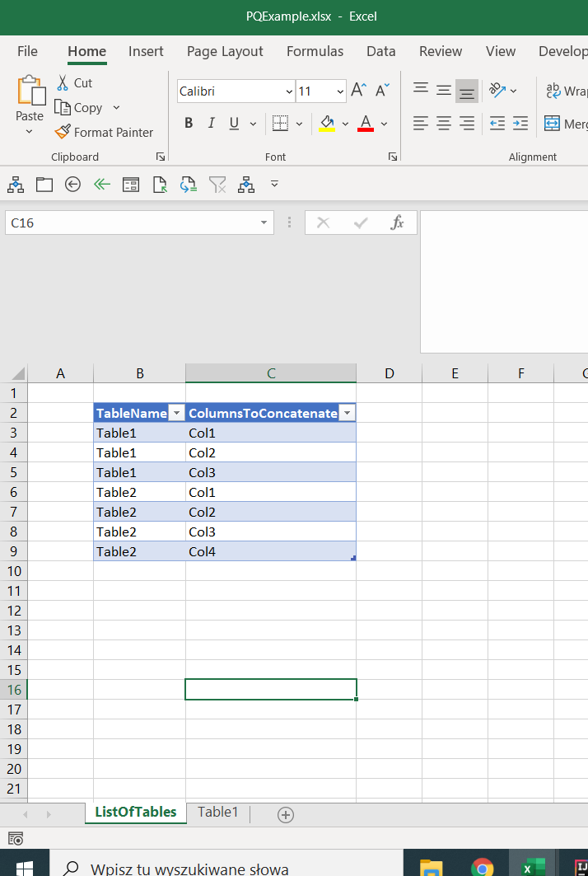Click the macro recording icon in status bar
588x876 pixels.
coord(16,839)
